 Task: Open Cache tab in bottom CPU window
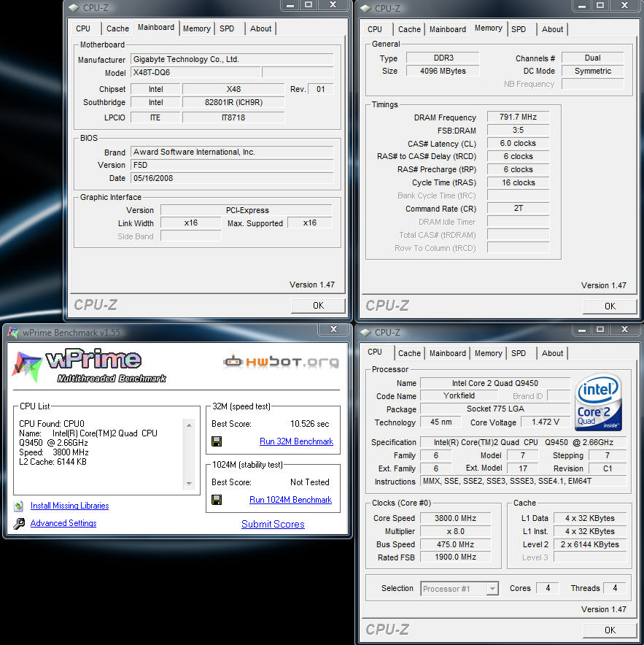(409, 353)
